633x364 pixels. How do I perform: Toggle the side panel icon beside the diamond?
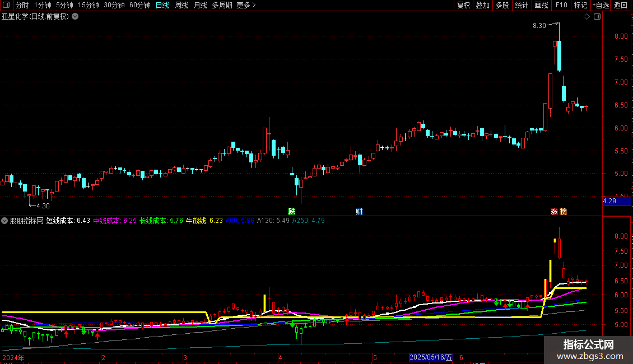coord(597,17)
